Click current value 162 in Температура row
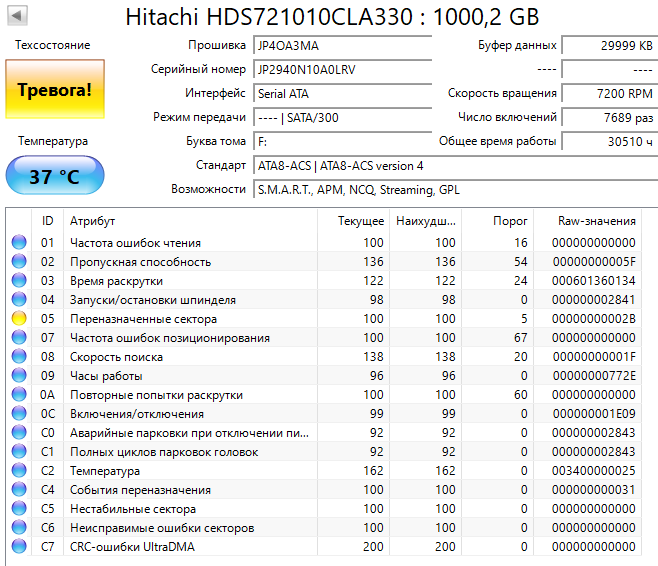Screen dimensions: 658x566 pyautogui.click(x=373, y=471)
